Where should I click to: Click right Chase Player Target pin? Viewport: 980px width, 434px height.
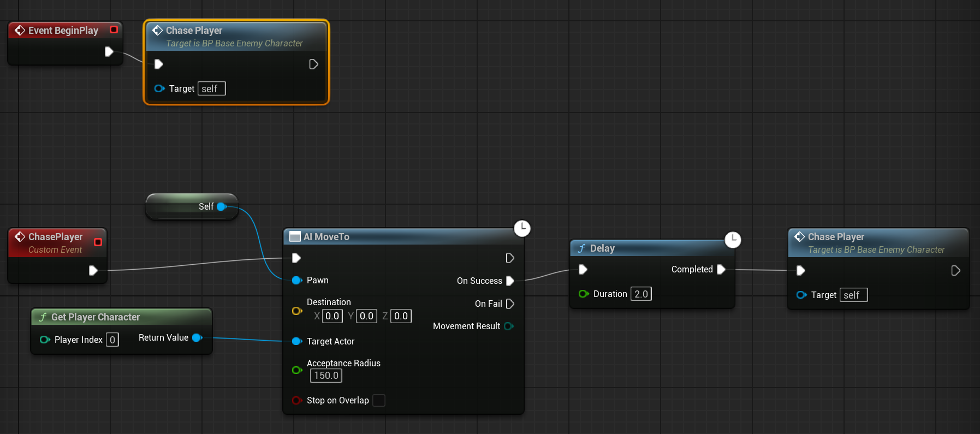[801, 295]
